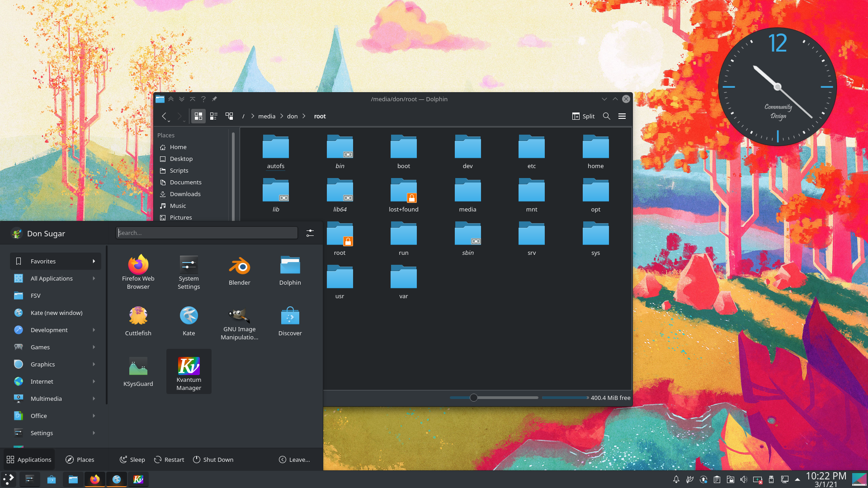Open launcher configure sliders icon
Image resolution: width=868 pixels, height=488 pixels.
pyautogui.click(x=310, y=233)
